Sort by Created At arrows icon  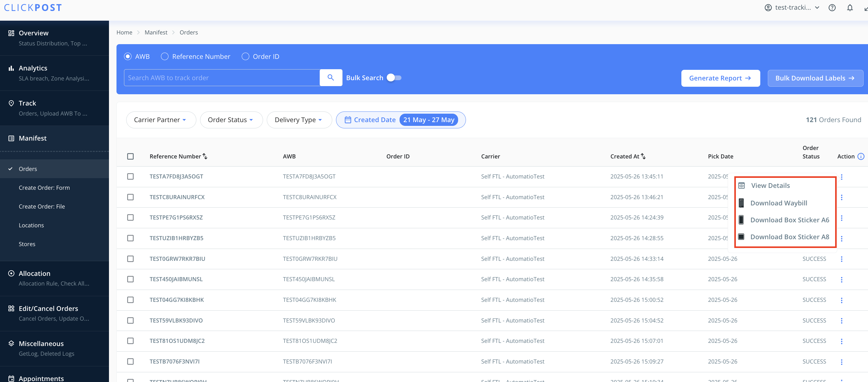pyautogui.click(x=643, y=156)
